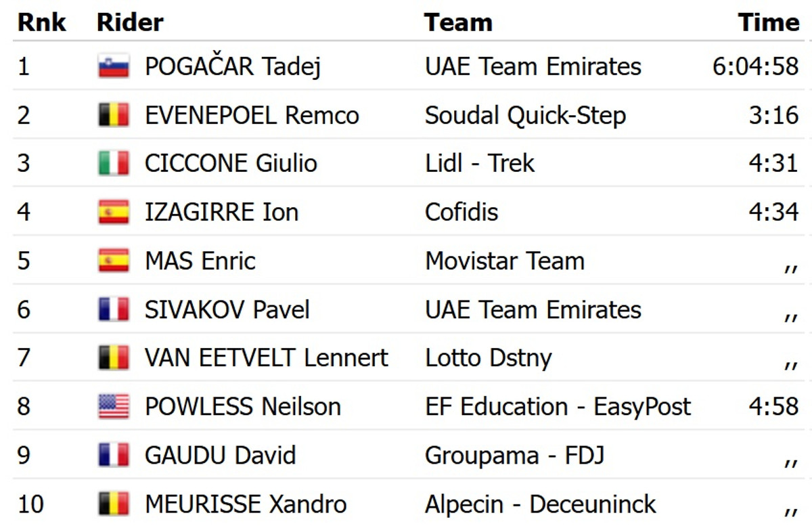The height and width of the screenshot is (526, 812).
Task: Go to EF Education - EasyPost team
Action: pyautogui.click(x=558, y=407)
